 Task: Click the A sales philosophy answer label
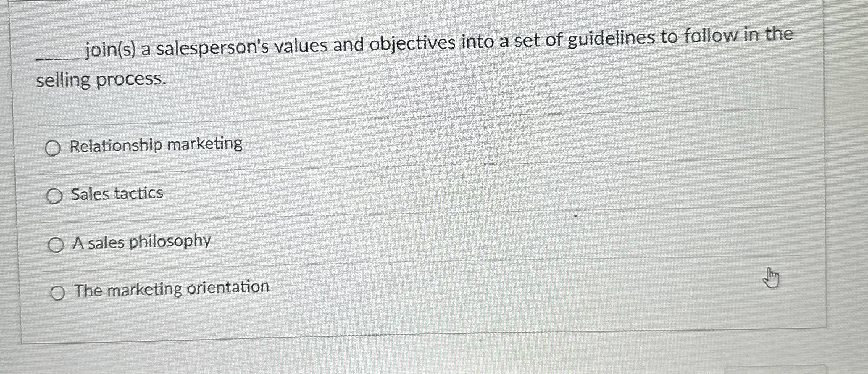[x=141, y=241]
